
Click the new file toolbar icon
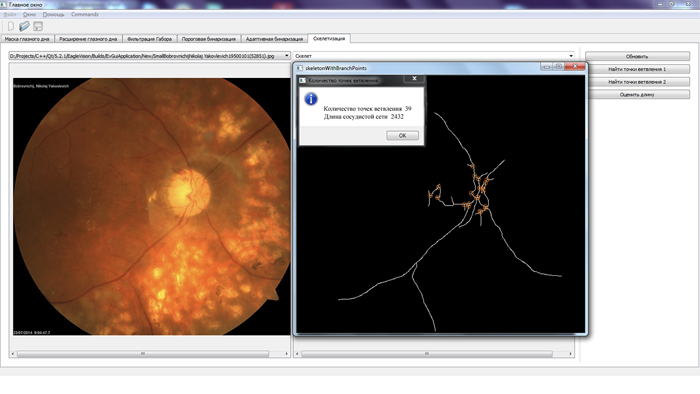[x=11, y=26]
